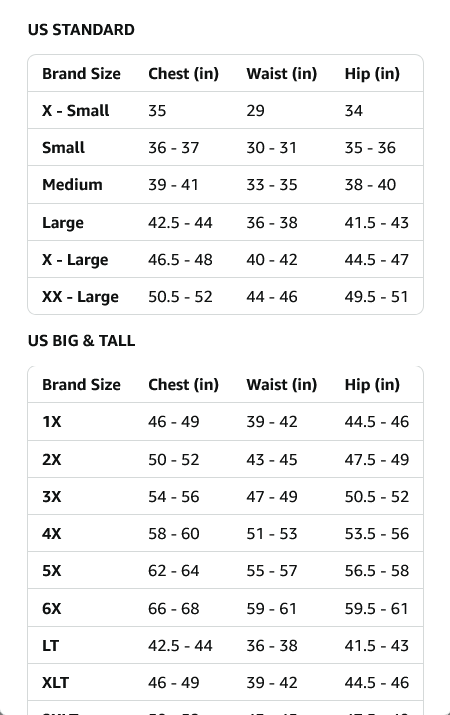Click the Large size row label
Viewport: 450px width, 715px height.
coord(63,223)
